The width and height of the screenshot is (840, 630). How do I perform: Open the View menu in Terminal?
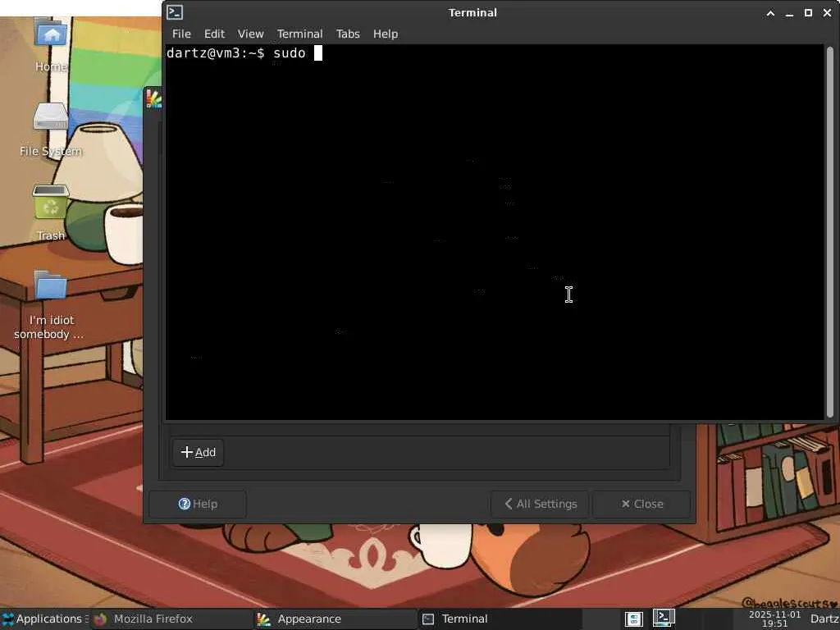pos(250,34)
